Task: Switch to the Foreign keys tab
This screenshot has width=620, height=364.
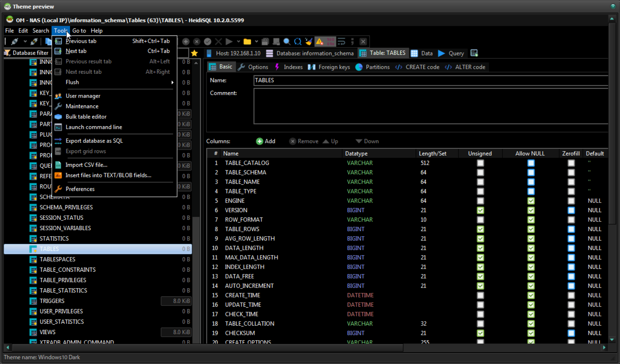Action: [329, 67]
